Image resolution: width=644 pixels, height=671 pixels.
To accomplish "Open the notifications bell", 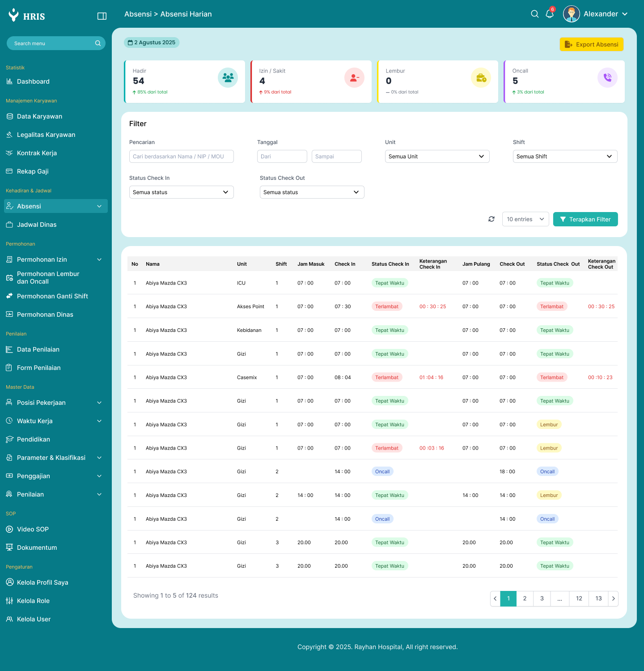I will tap(550, 14).
